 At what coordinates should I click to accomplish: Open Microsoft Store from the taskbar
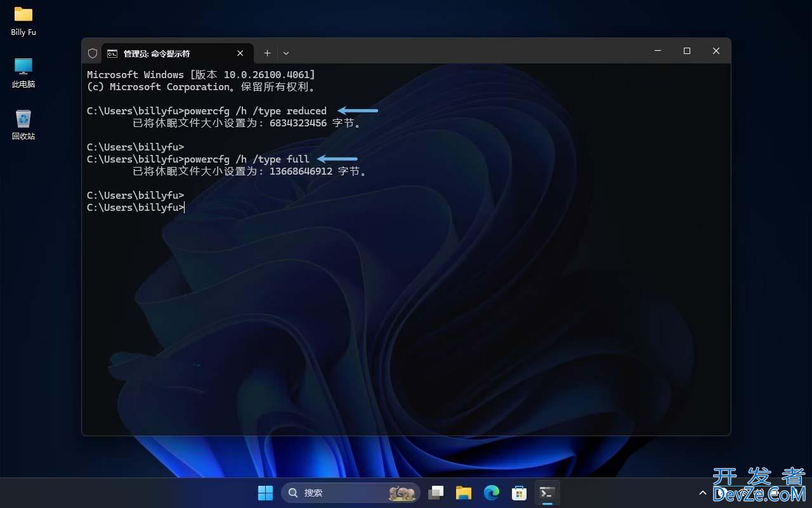click(520, 493)
